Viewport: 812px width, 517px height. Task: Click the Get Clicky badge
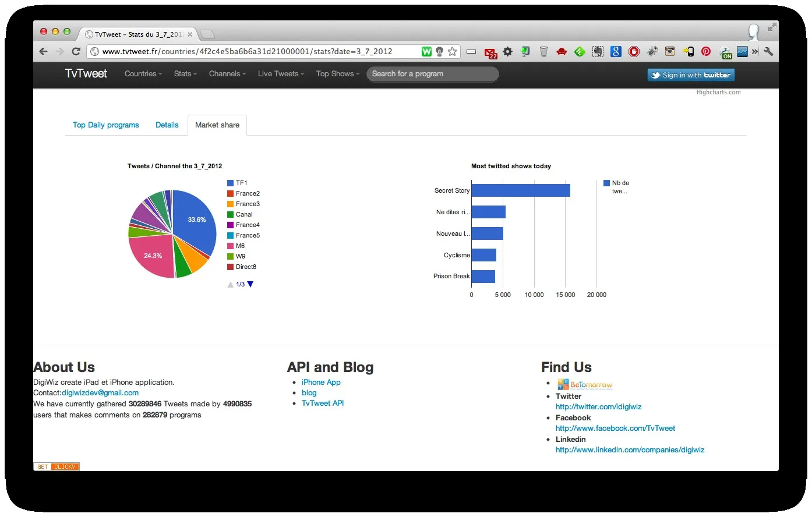point(57,467)
